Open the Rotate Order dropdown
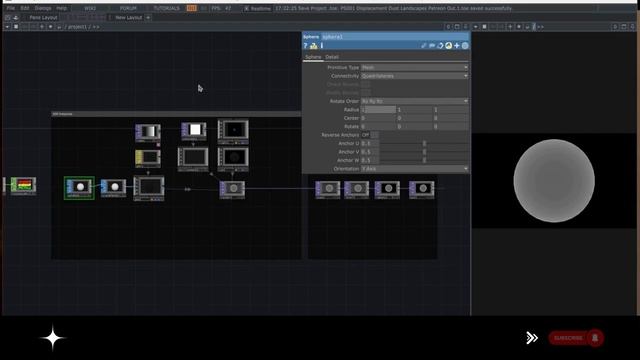Image resolution: width=640 pixels, height=360 pixels. click(414, 101)
